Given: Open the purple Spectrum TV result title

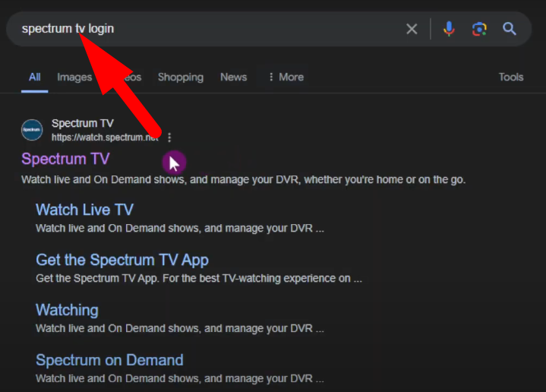Looking at the screenshot, I should tap(65, 159).
